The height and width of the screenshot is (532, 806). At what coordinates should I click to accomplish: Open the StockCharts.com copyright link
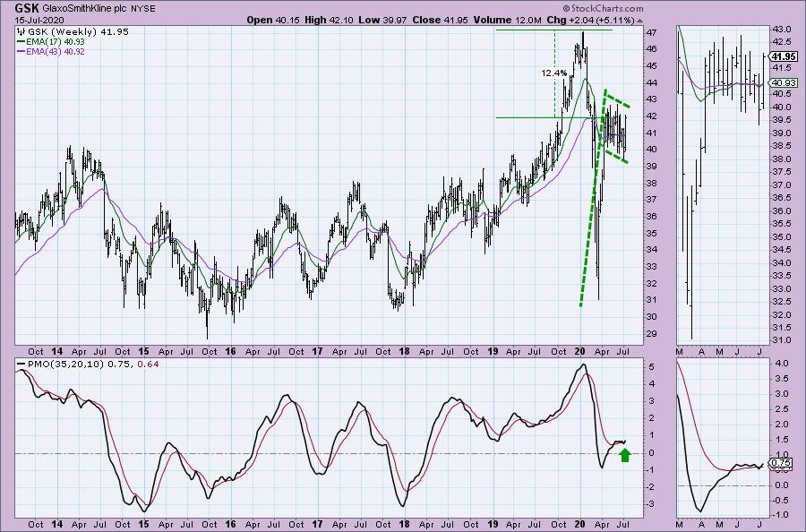(x=603, y=8)
